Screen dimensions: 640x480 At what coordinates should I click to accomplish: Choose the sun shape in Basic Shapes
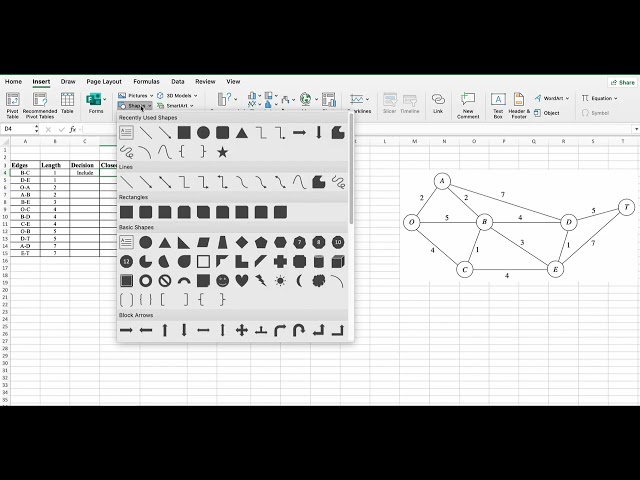(x=280, y=281)
